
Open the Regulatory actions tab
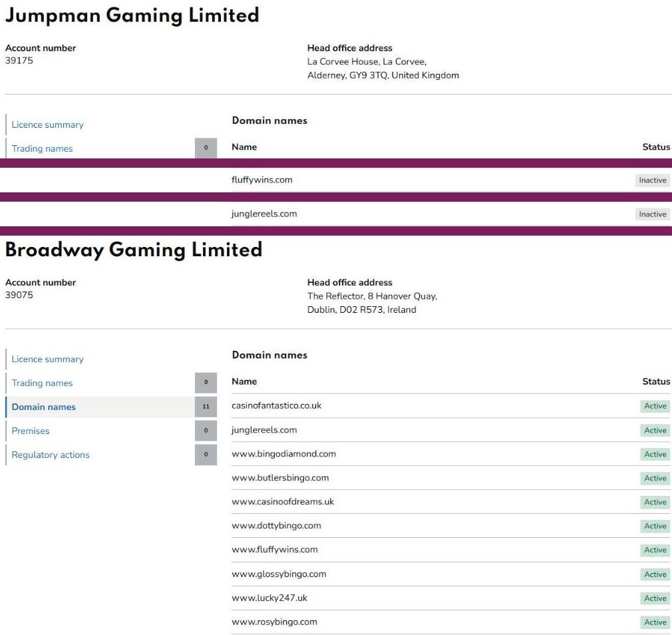click(x=51, y=455)
